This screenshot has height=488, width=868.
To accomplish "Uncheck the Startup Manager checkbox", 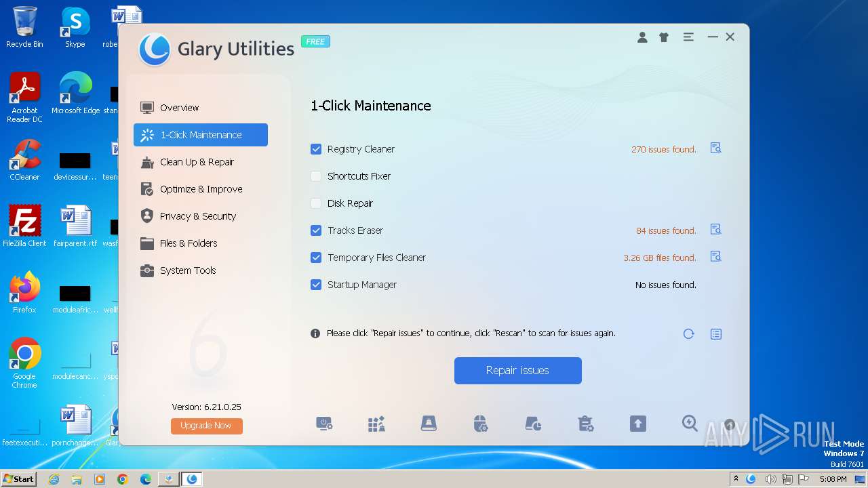I will pos(316,285).
